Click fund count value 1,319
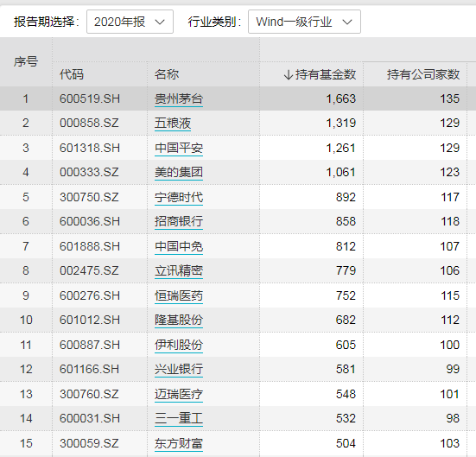 tap(340, 123)
